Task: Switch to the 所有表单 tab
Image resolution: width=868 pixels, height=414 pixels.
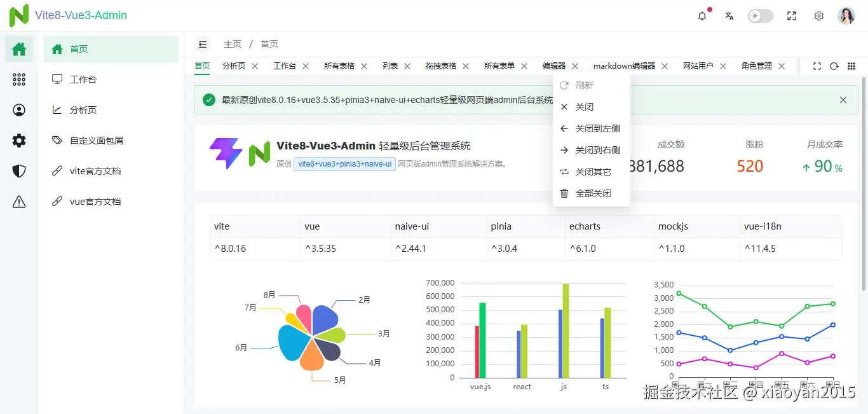Action: (499, 66)
